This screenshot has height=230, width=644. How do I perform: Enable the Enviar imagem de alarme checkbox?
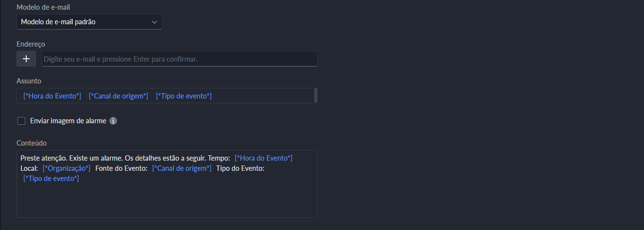pos(21,121)
